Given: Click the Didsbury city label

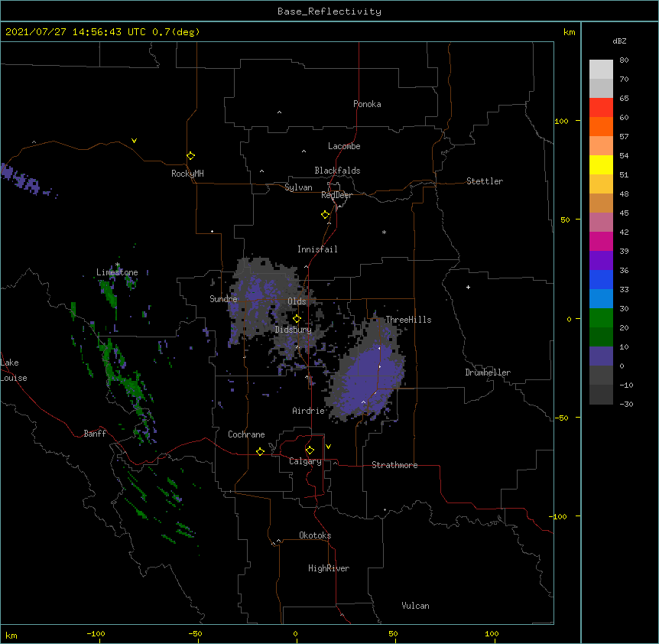Looking at the screenshot, I should 293,330.
